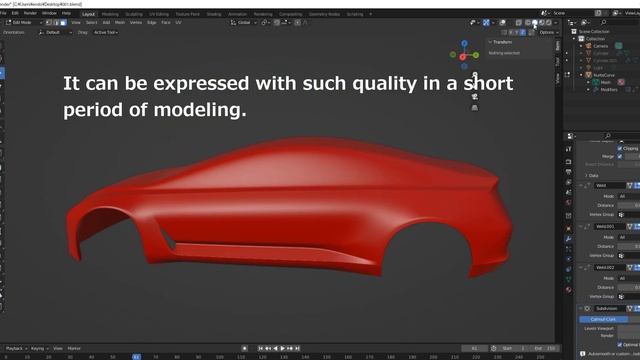The width and height of the screenshot is (640, 360).
Task: Open the Playback dropdown in timeline
Action: point(16,349)
